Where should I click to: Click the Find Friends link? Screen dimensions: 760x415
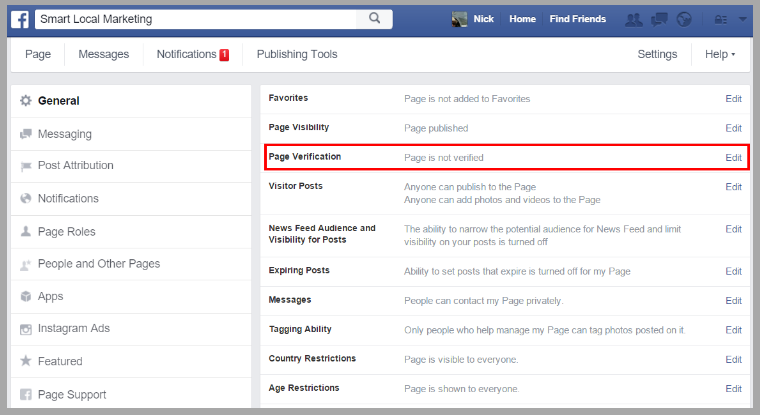578,19
